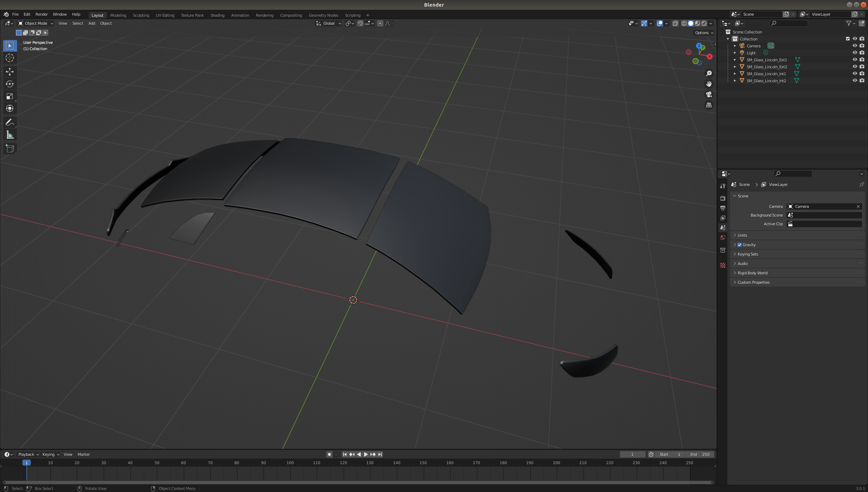This screenshot has height=492, width=868.
Task: Jump to the timeline start frame
Action: 345,454
